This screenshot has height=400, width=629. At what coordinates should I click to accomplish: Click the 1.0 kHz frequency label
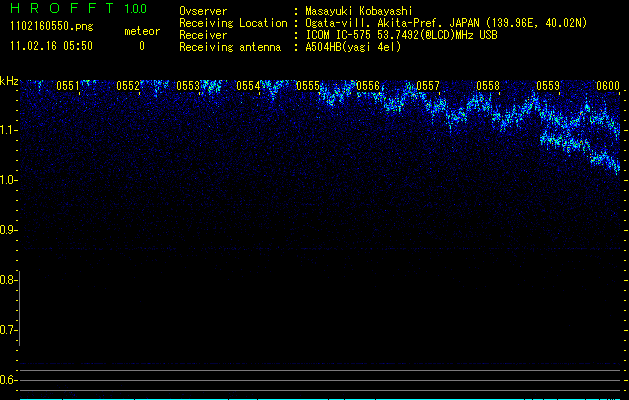coord(7,180)
